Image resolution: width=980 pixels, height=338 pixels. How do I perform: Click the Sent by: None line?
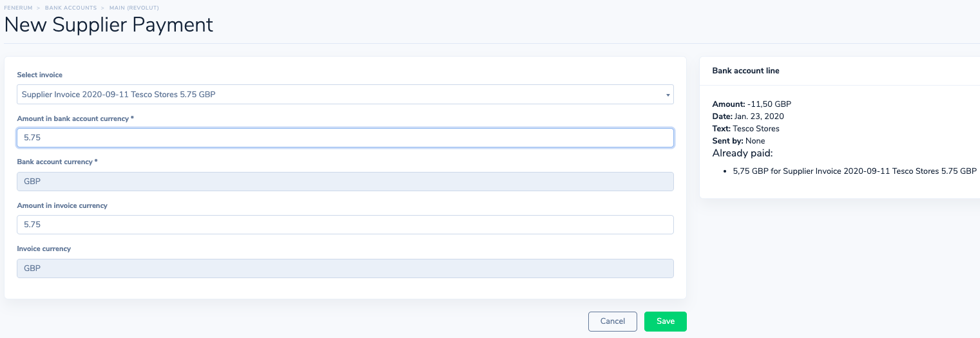738,141
